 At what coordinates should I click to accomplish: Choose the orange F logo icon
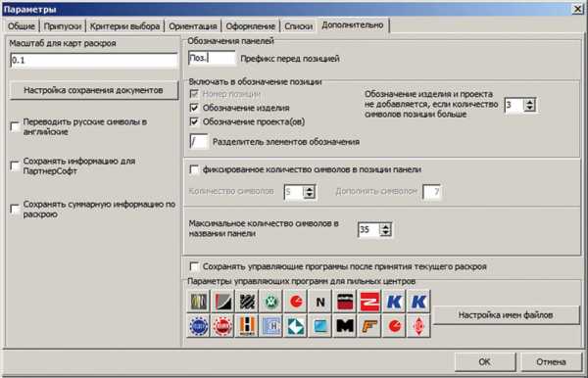pyautogui.click(x=369, y=325)
